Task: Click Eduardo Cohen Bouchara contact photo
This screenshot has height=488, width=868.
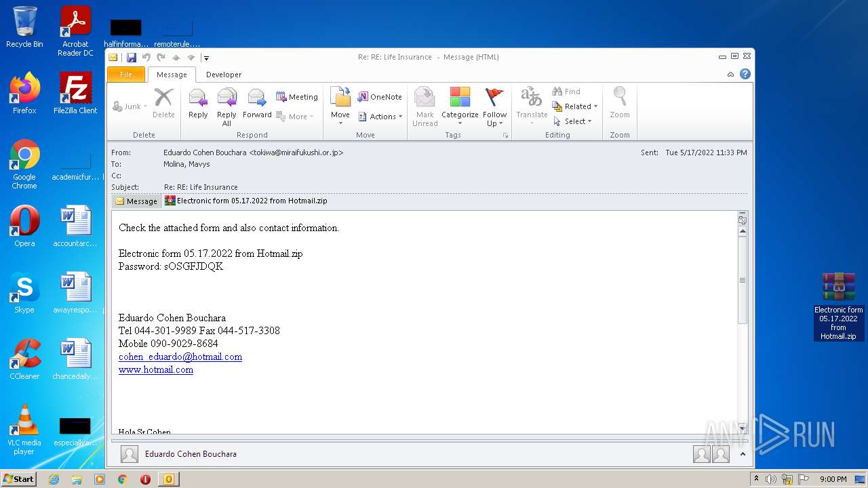Action: pyautogui.click(x=129, y=454)
